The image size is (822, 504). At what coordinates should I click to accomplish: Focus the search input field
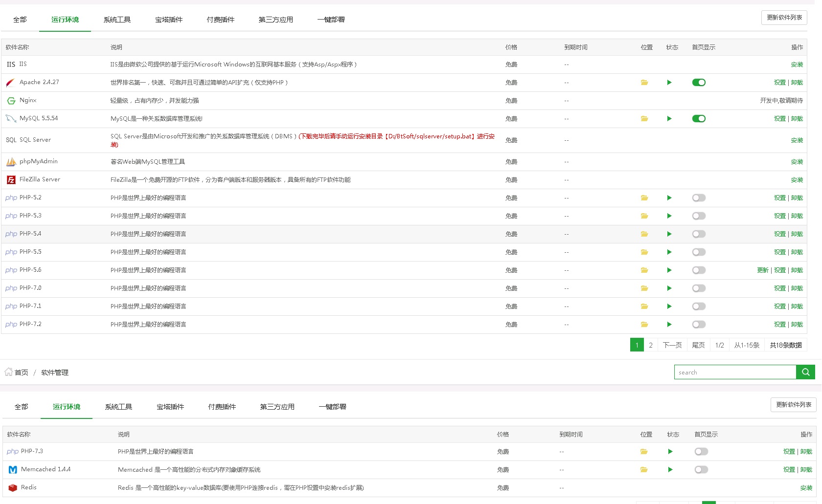tap(735, 372)
